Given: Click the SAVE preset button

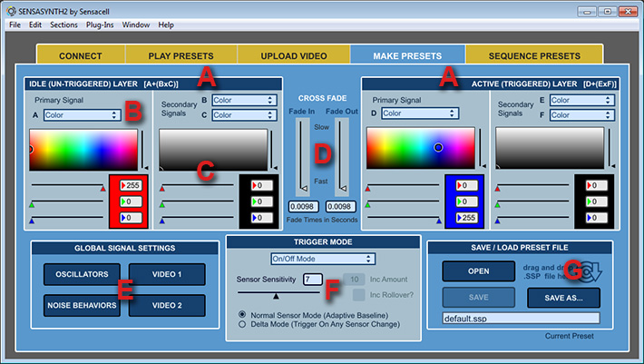Looking at the screenshot, I should pyautogui.click(x=479, y=297).
